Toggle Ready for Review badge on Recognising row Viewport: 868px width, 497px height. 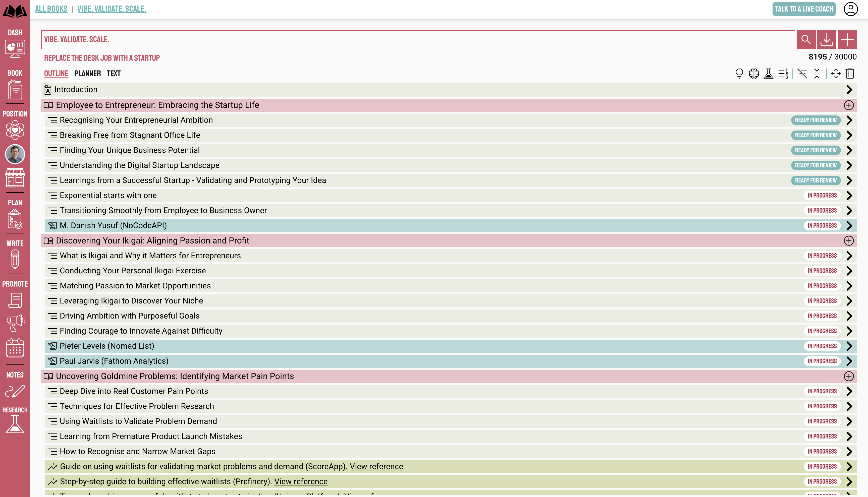click(x=816, y=120)
